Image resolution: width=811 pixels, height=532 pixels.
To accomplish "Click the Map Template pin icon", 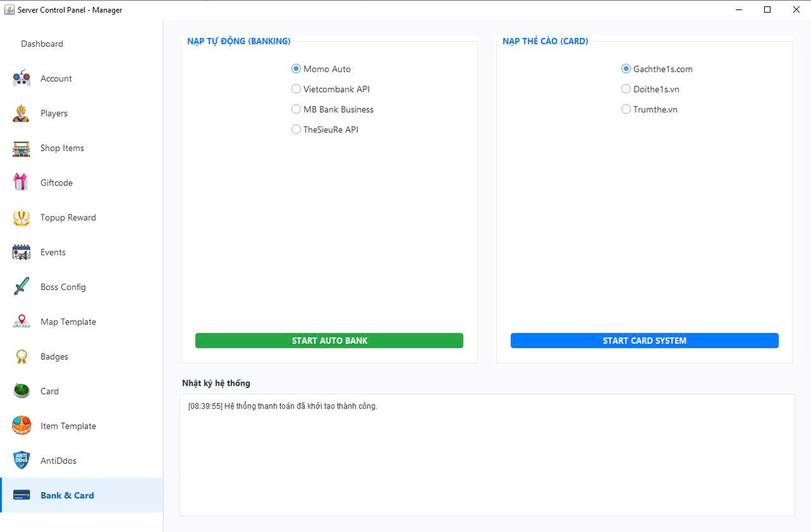I will 22,322.
